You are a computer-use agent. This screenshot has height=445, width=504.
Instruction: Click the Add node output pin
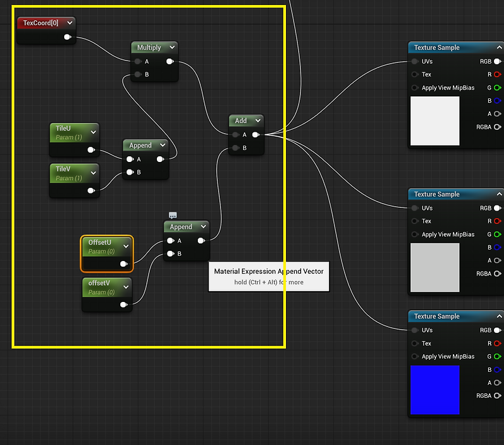pyautogui.click(x=255, y=135)
